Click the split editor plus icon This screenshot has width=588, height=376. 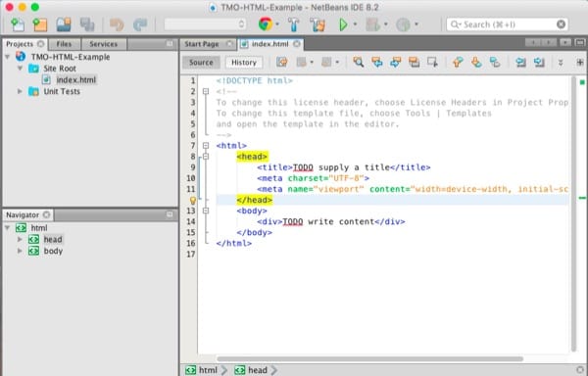[x=580, y=63]
